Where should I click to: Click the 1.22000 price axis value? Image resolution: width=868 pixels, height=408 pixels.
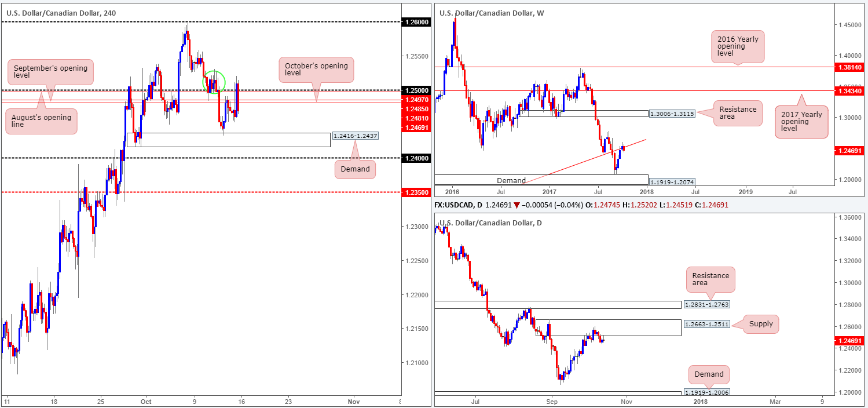tap(418, 295)
